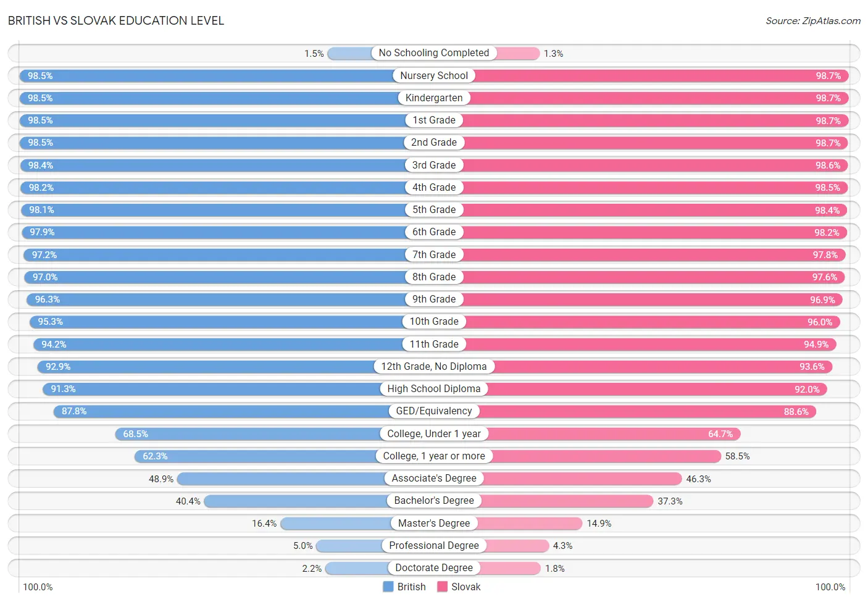868x602 pixels.
Task: Click the Doctorate Degree category label
Action: [434, 567]
